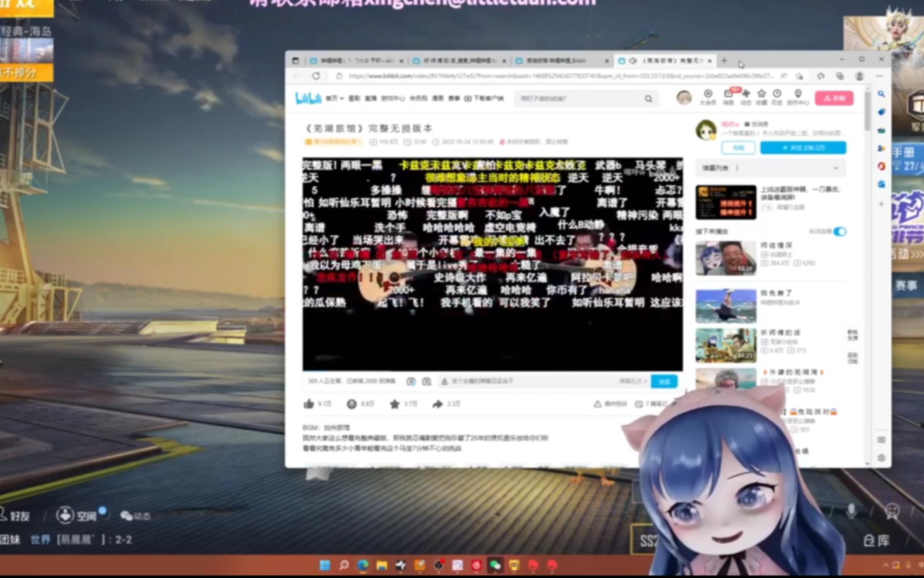This screenshot has height=578, width=924.
Task: Open the Windows Start button on the taskbar
Action: point(325,565)
